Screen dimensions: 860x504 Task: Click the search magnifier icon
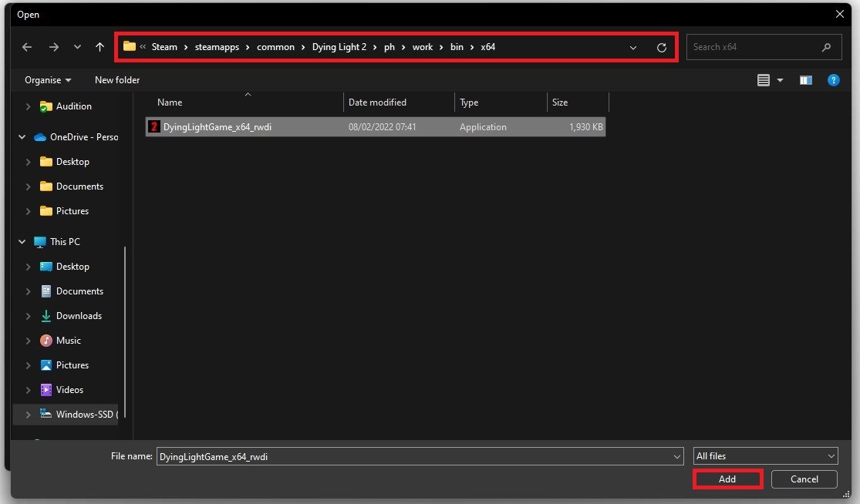827,47
